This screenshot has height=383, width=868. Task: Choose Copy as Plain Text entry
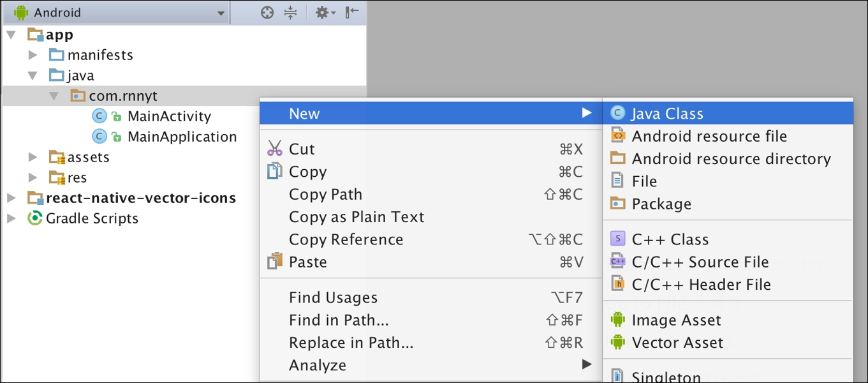click(x=430, y=217)
